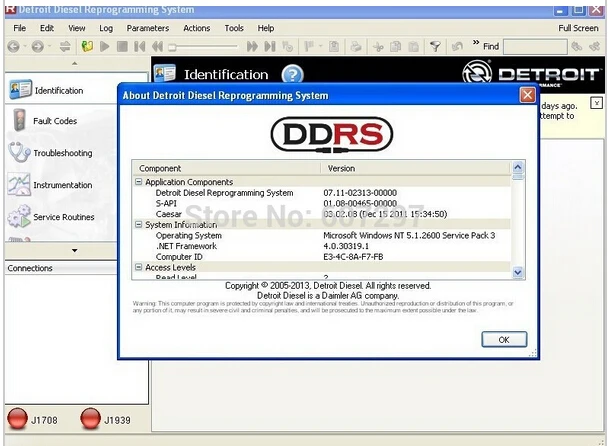Open the Identification panel in sidebar
The width and height of the screenshot is (608, 446).
[58, 90]
